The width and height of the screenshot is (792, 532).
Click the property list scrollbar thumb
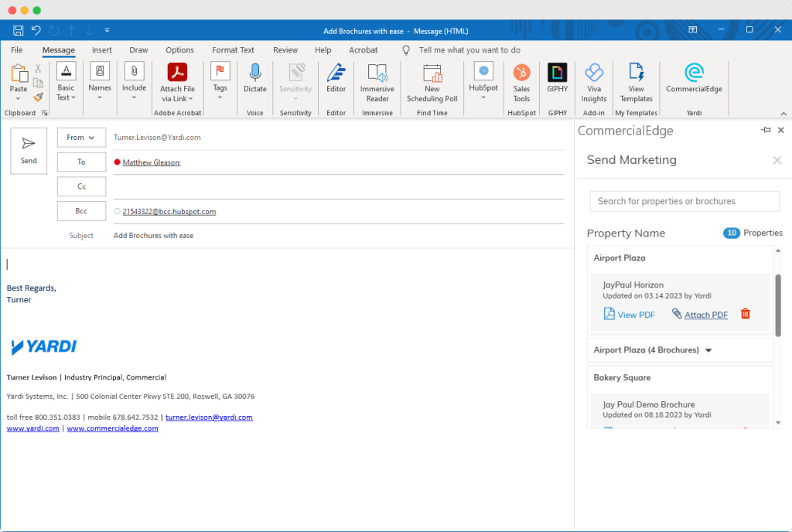coord(778,305)
